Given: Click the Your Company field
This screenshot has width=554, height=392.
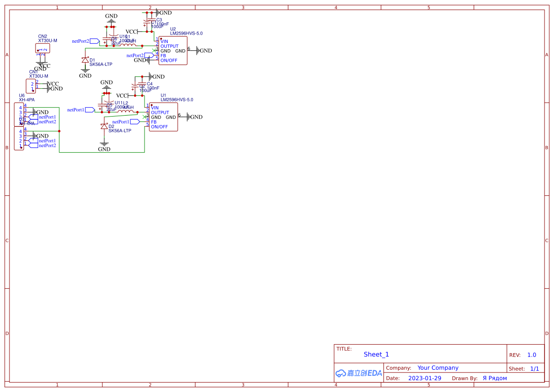Looking at the screenshot, I should point(438,367).
